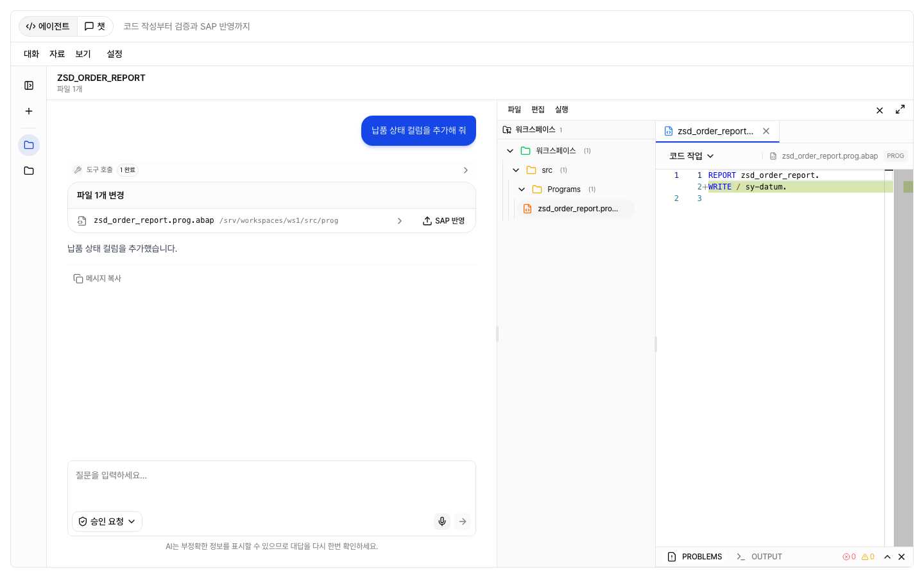Collapse the src folder node
The width and height of the screenshot is (924, 578).
pos(516,170)
